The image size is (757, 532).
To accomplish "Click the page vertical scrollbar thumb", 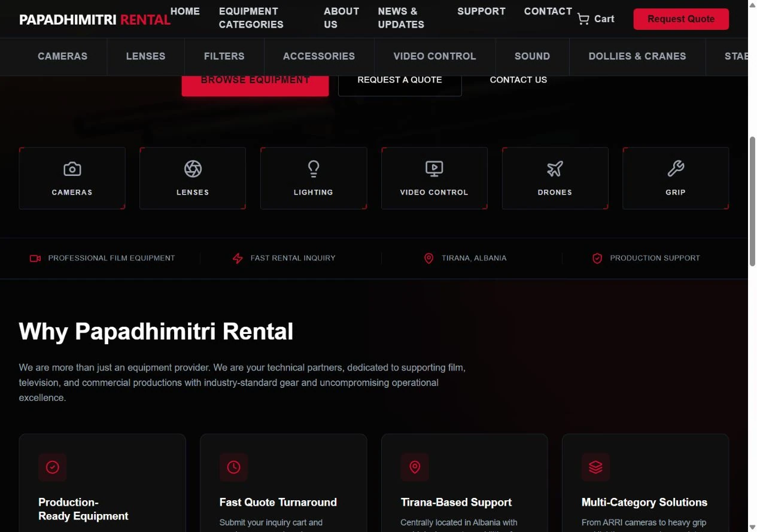I will 752,201.
